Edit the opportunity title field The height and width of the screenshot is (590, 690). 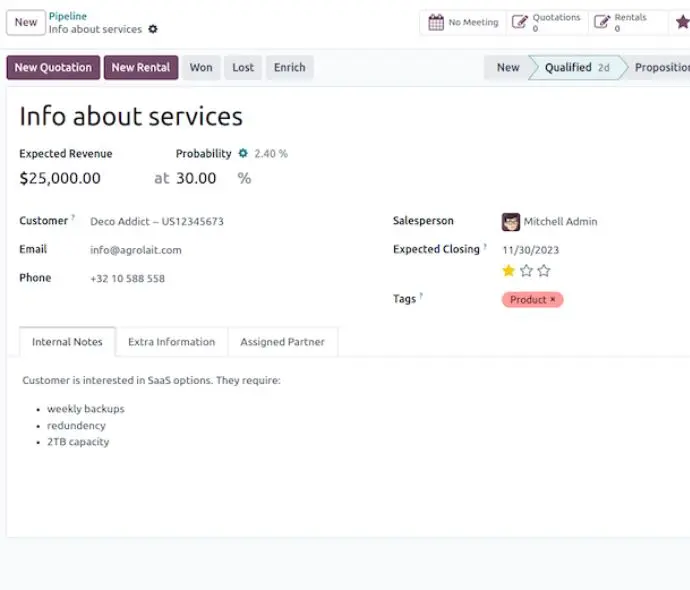click(131, 117)
